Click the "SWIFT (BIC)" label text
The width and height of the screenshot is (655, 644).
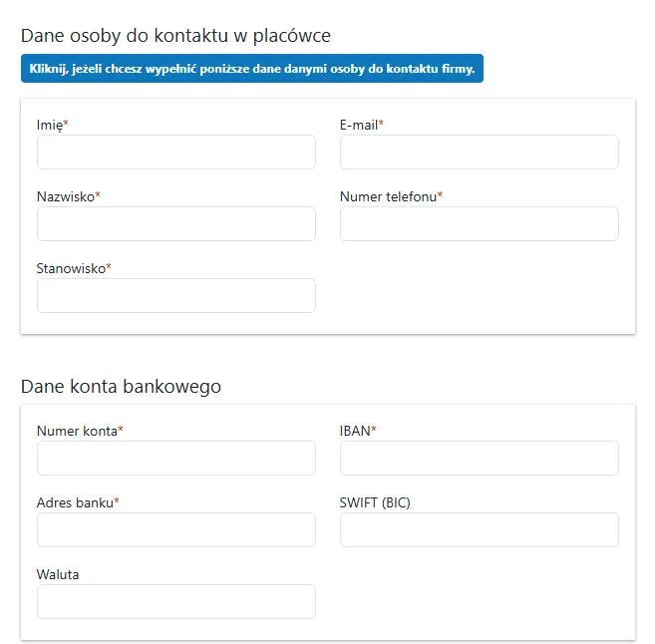375,502
